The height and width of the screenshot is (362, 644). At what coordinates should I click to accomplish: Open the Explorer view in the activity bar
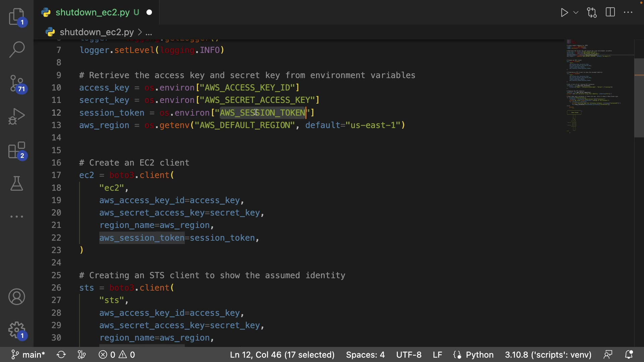pyautogui.click(x=17, y=17)
